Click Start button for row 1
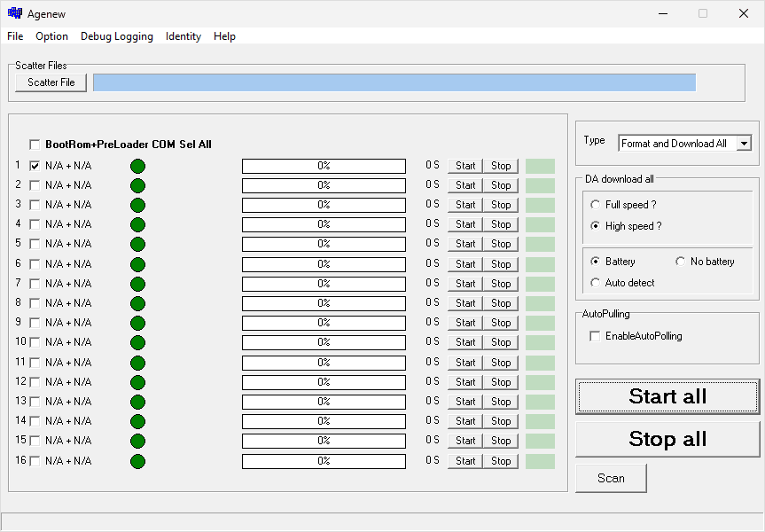Image resolution: width=765 pixels, height=532 pixels. point(465,166)
